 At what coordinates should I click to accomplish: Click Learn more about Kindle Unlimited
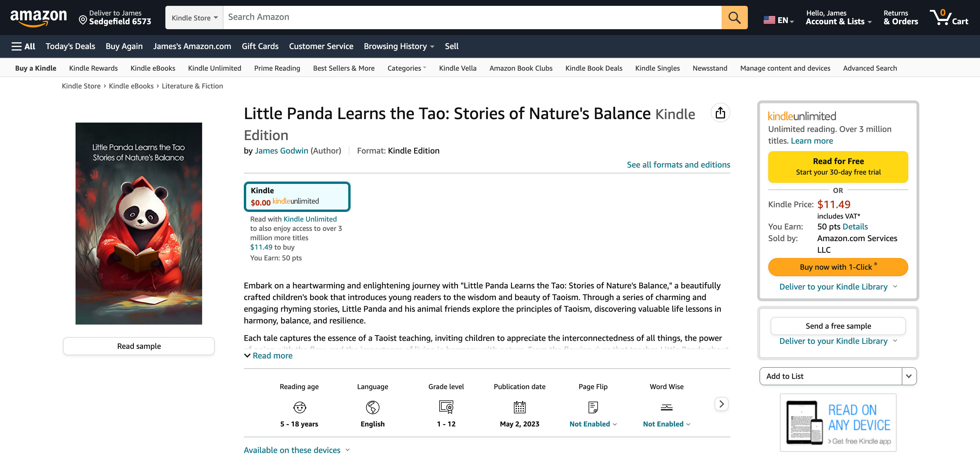[x=811, y=141]
